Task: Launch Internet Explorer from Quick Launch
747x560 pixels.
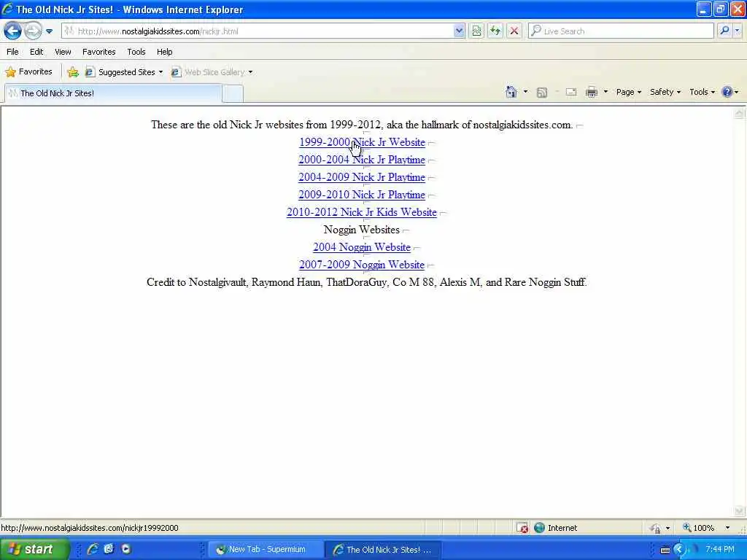Action: [93, 549]
